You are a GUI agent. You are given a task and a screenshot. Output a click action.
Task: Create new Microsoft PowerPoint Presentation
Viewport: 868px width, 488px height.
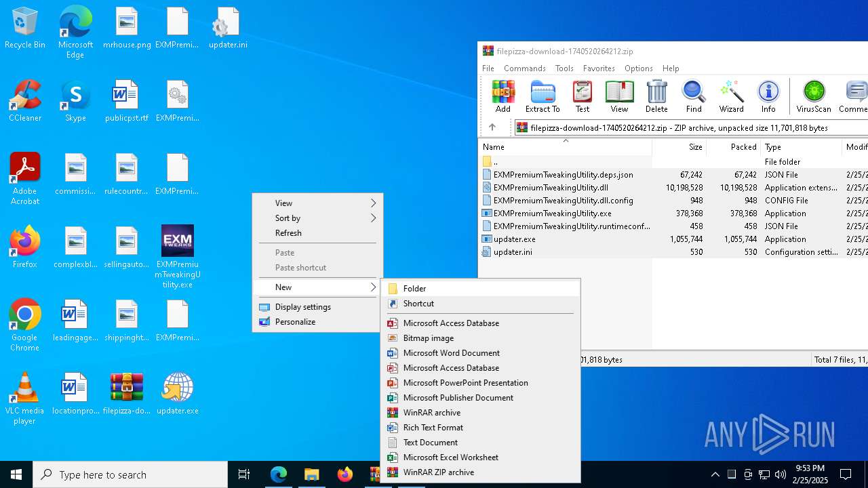click(480, 383)
